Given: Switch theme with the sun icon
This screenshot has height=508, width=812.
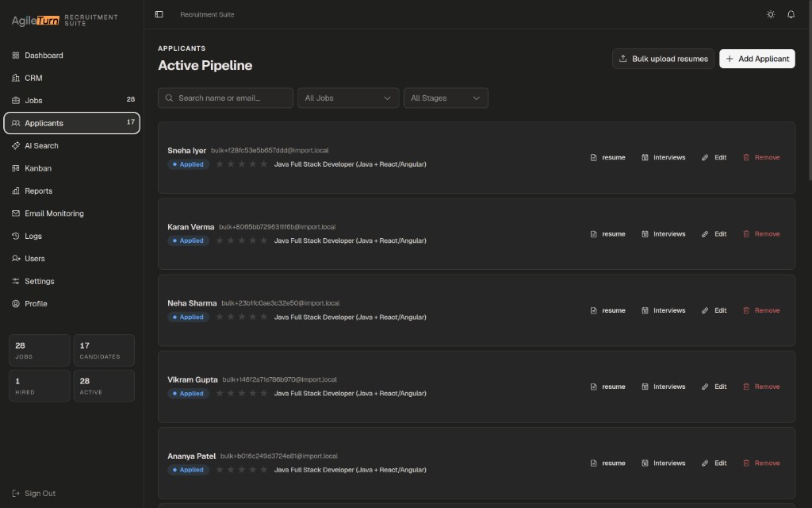Looking at the screenshot, I should [771, 14].
